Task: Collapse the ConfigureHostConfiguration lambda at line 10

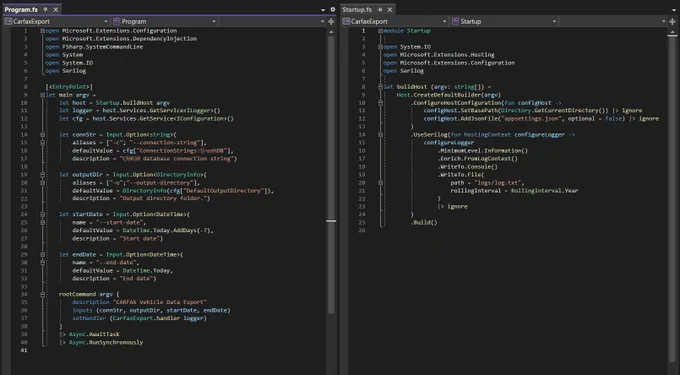Action: [x=380, y=103]
